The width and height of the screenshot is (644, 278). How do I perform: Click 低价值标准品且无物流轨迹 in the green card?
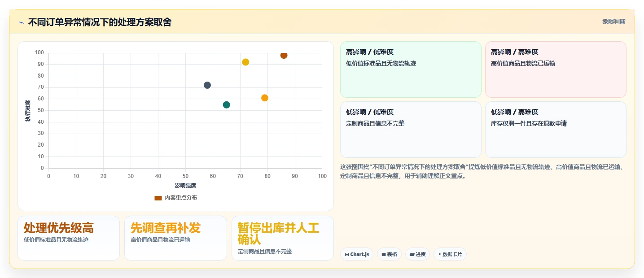(381, 63)
